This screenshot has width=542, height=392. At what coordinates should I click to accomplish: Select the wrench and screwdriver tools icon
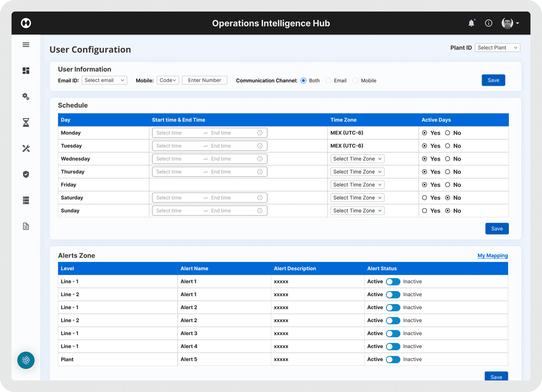(26, 148)
